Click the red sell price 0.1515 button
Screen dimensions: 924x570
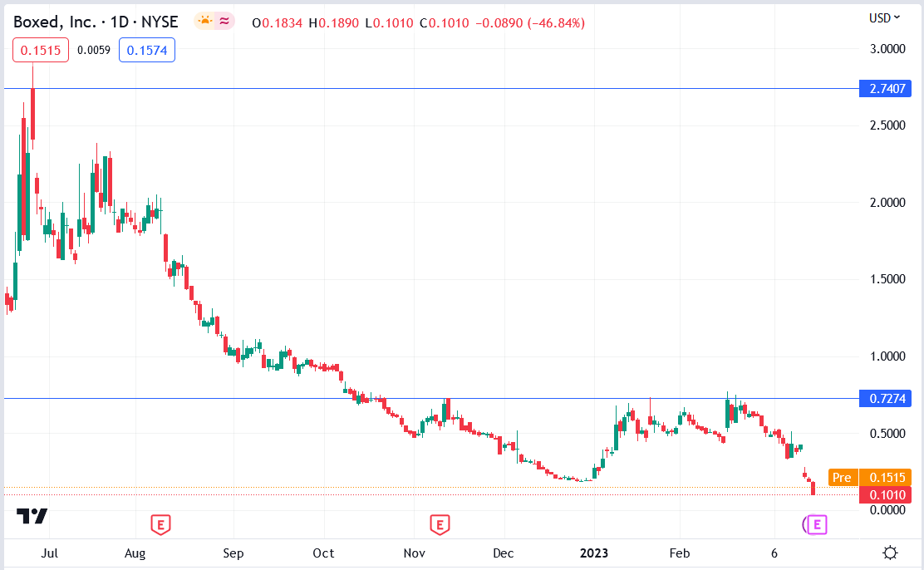coord(41,51)
